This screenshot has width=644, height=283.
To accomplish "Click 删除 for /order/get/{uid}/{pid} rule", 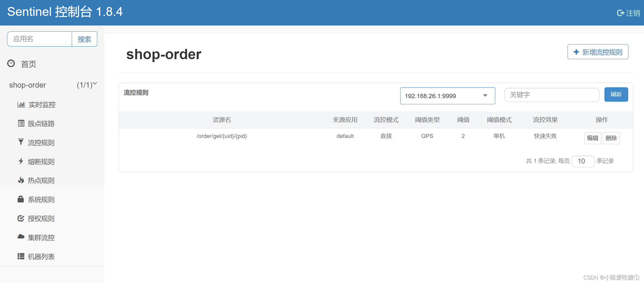I will click(x=611, y=138).
